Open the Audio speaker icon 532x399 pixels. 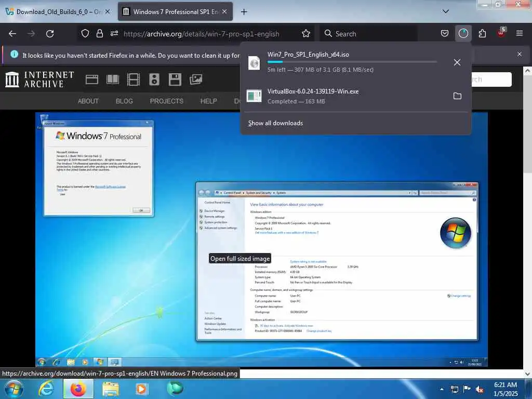click(x=154, y=79)
